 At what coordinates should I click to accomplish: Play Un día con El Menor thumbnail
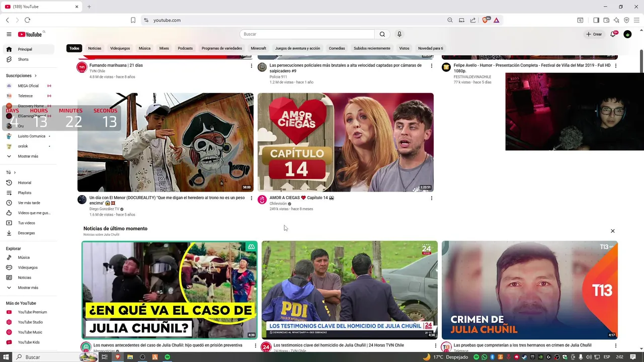tap(166, 142)
